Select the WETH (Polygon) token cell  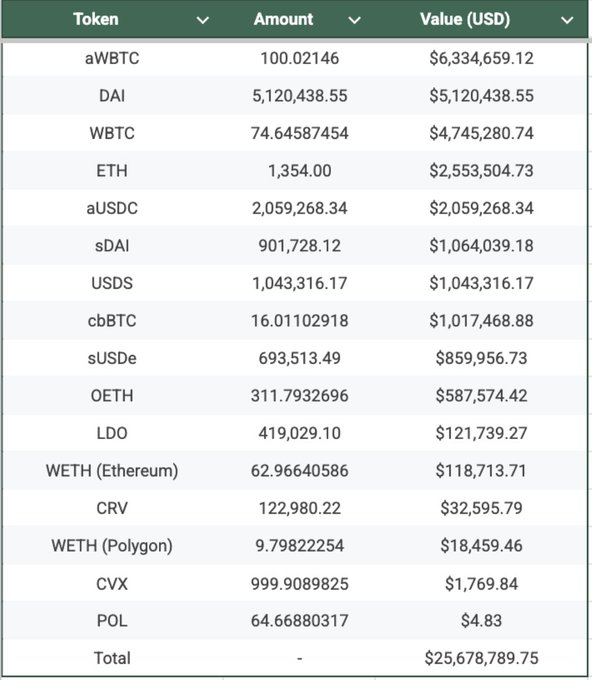point(112,546)
